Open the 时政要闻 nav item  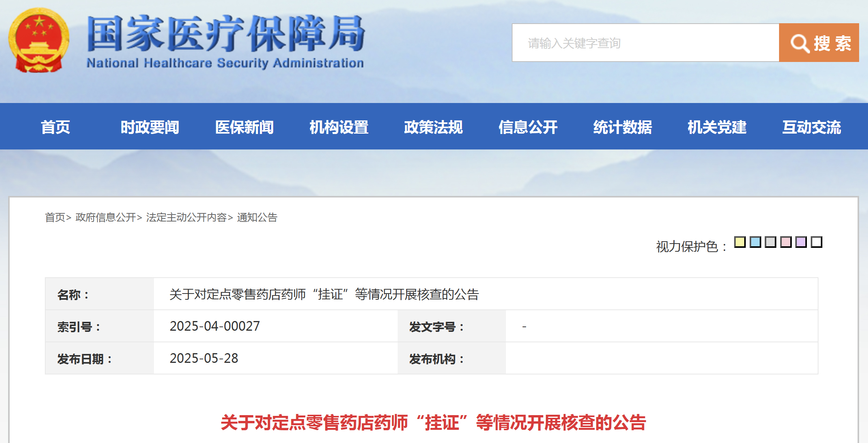(x=150, y=127)
